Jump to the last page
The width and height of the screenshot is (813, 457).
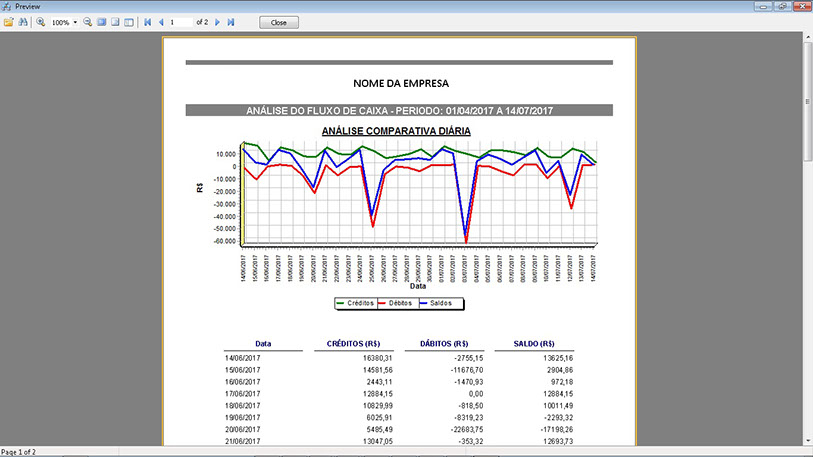(231, 21)
